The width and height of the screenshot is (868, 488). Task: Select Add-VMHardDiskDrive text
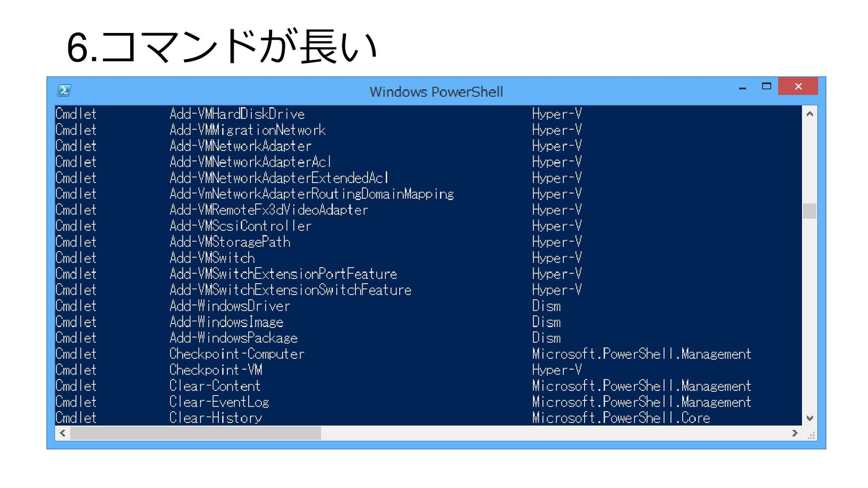click(x=237, y=114)
